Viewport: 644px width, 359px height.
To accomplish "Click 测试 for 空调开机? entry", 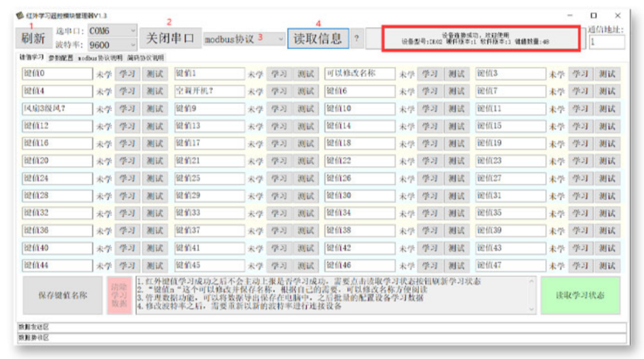I will 306,92.
